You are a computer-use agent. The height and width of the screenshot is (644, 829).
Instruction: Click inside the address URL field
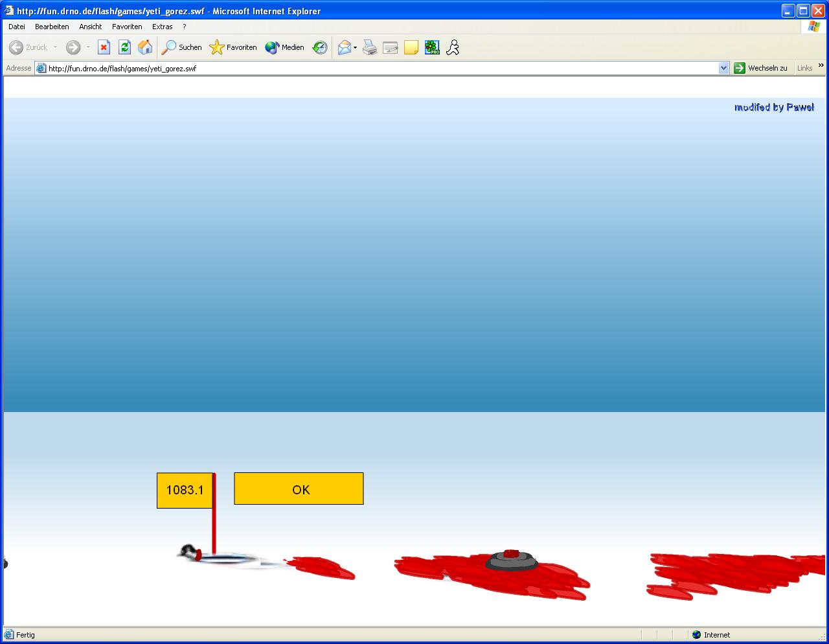pyautogui.click(x=382, y=68)
